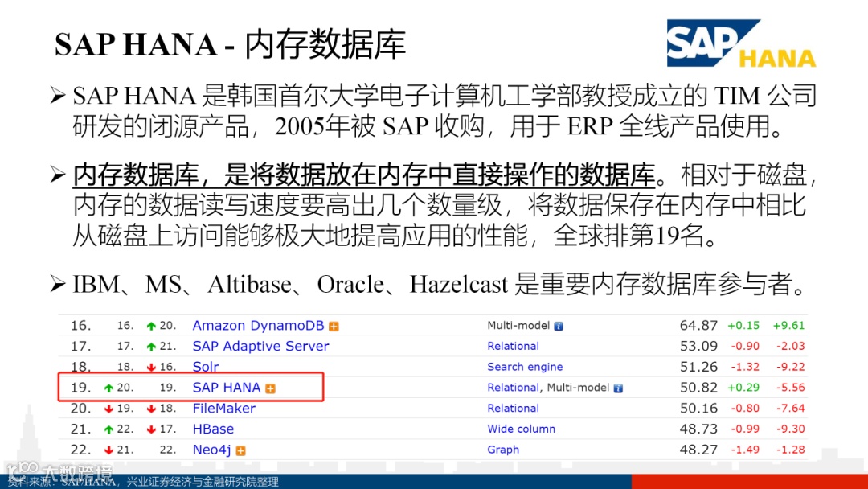Click the HBase database link
Screen dimensions: 868x489
(213, 429)
